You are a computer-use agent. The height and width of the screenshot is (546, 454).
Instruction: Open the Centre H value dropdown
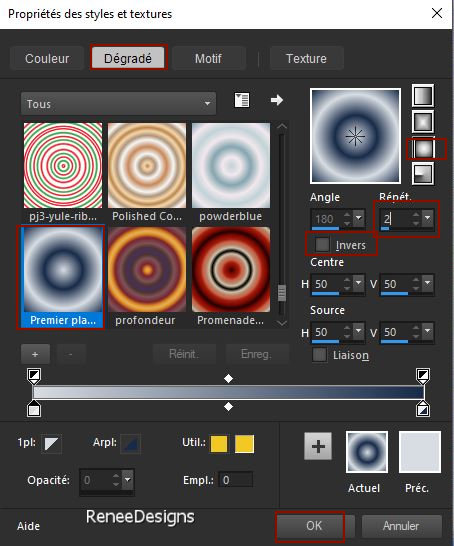pos(359,283)
